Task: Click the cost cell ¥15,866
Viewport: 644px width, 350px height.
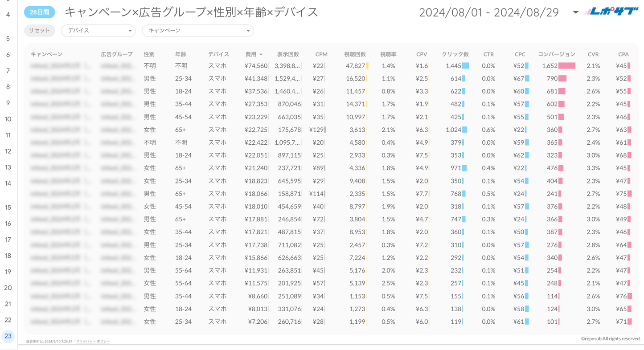Action: tap(256, 258)
